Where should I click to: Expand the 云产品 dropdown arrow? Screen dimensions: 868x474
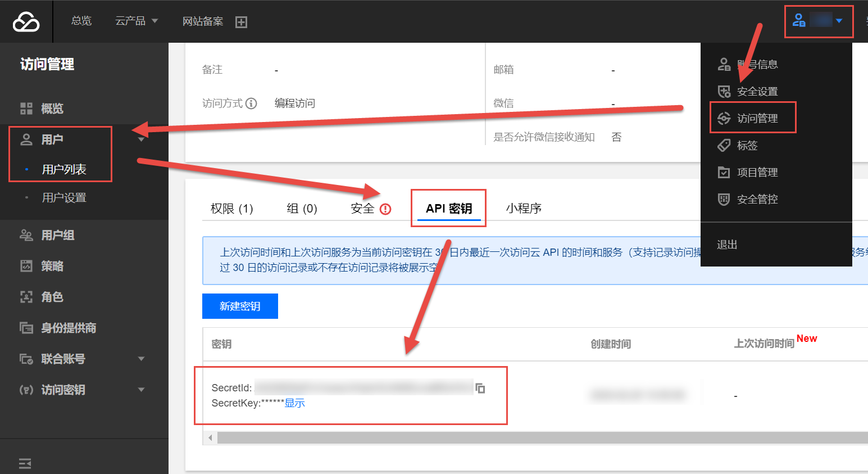155,21
